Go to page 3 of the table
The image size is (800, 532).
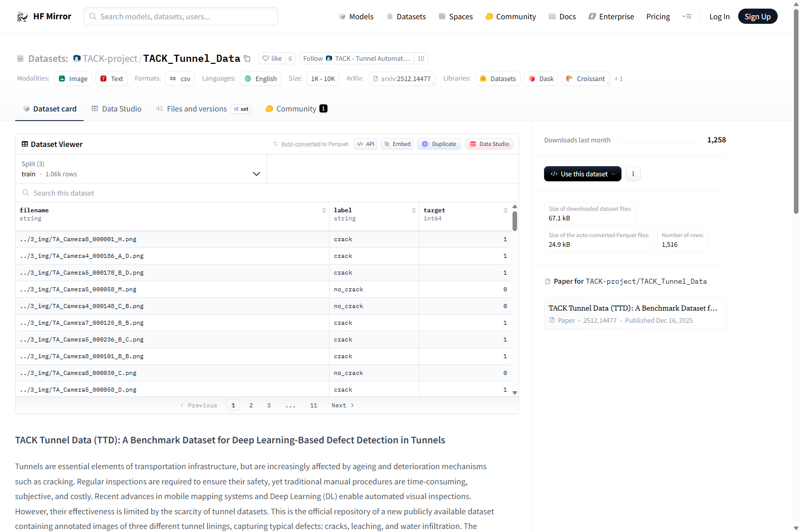point(269,405)
